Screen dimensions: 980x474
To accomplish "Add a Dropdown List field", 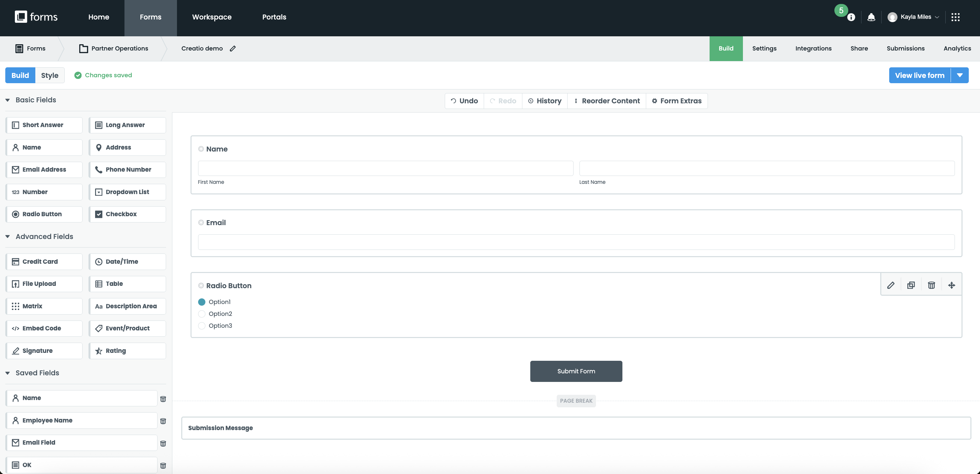I will [127, 192].
